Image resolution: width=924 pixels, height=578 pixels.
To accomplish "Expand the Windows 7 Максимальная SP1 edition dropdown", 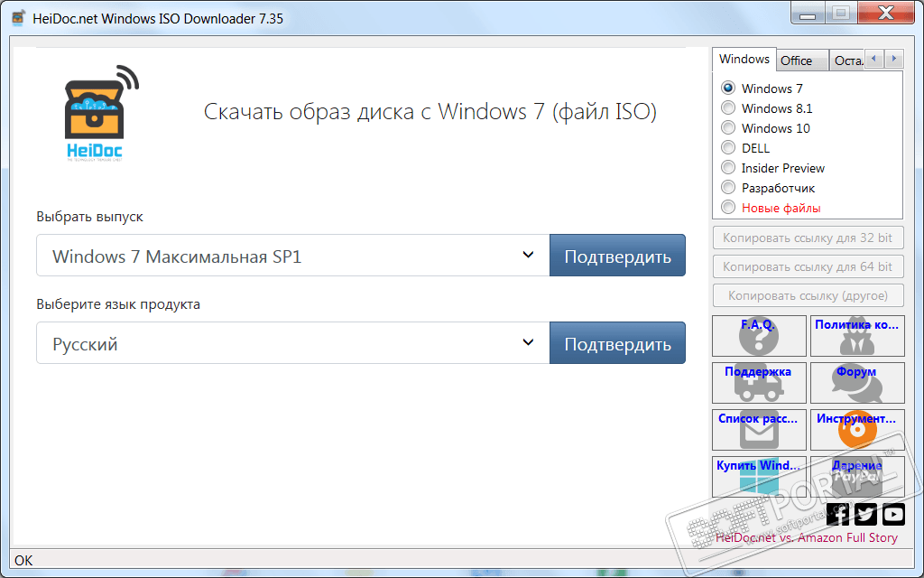I will 293,256.
